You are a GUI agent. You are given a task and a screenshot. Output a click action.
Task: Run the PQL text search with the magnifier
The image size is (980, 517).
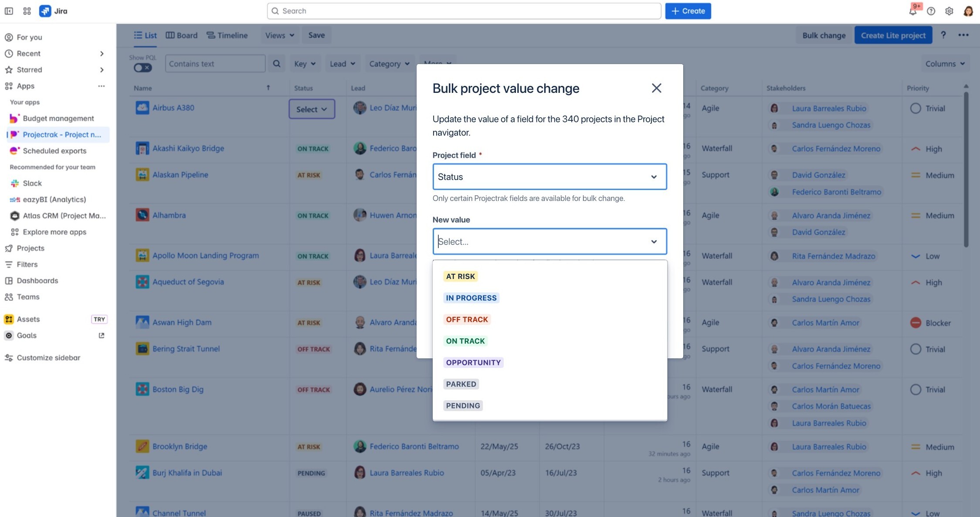click(276, 63)
